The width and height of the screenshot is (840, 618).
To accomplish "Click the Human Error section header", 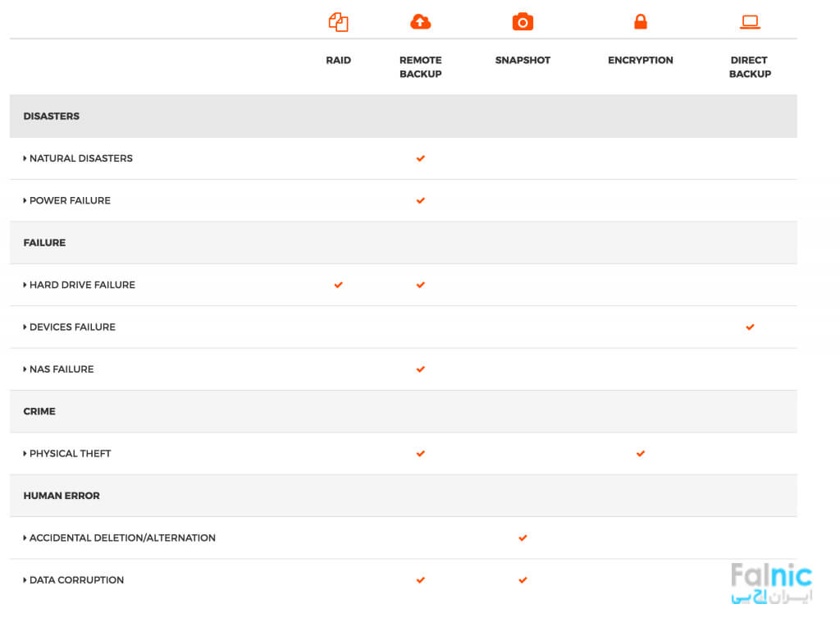I will pyautogui.click(x=62, y=496).
